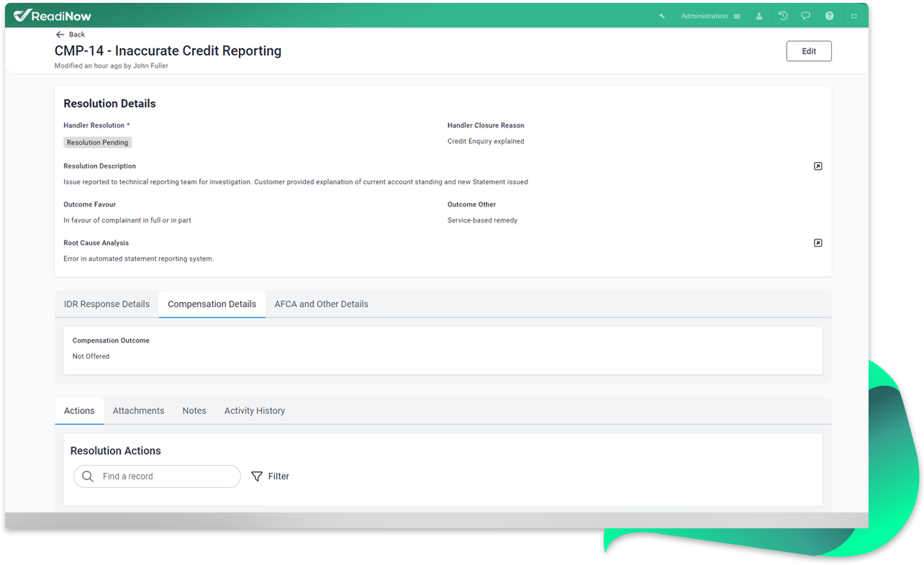Click the 'Not Offered' compensation outcome
Viewport: 924px width, 565px height.
[x=91, y=357]
